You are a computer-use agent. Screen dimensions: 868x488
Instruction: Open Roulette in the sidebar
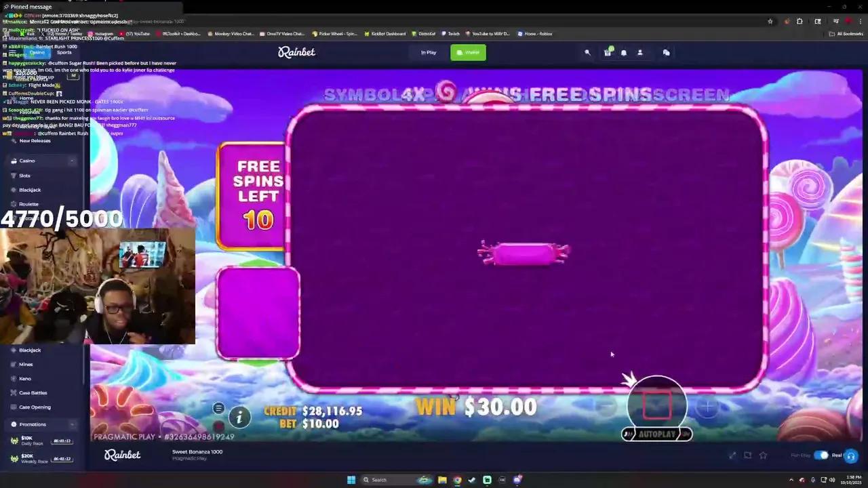pos(28,204)
